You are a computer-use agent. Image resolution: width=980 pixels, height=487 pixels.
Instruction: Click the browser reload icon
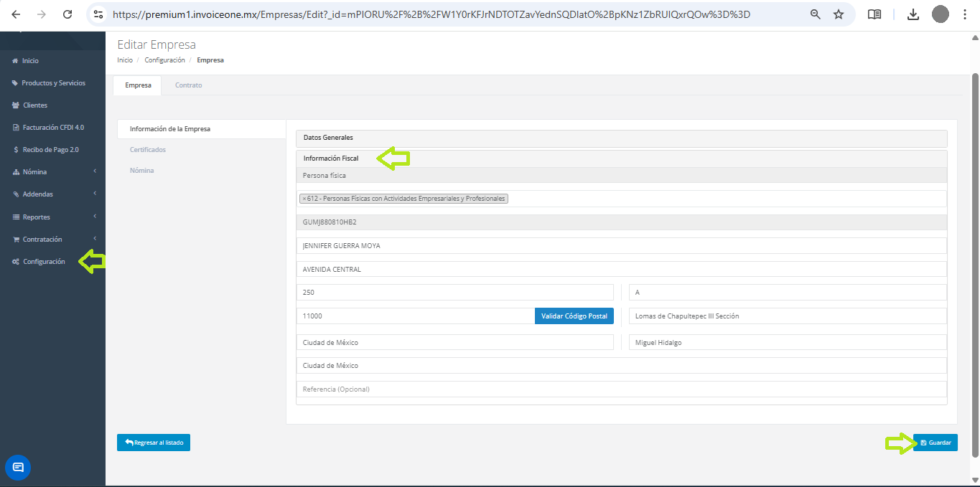(67, 14)
